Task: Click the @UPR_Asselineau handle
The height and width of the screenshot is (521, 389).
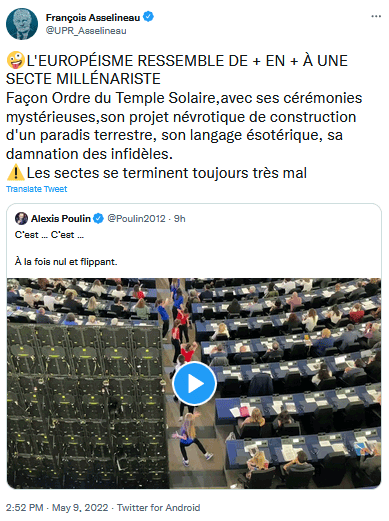Action: 86,31
